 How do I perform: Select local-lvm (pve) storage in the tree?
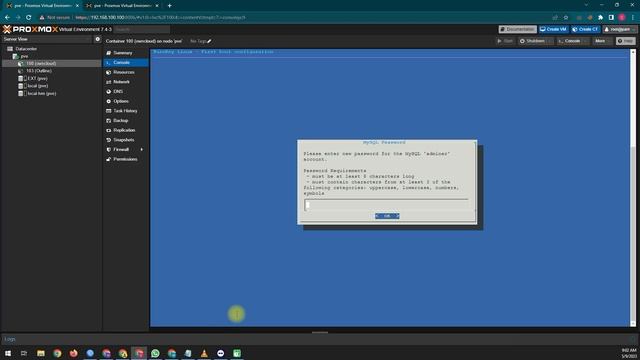click(x=41, y=93)
